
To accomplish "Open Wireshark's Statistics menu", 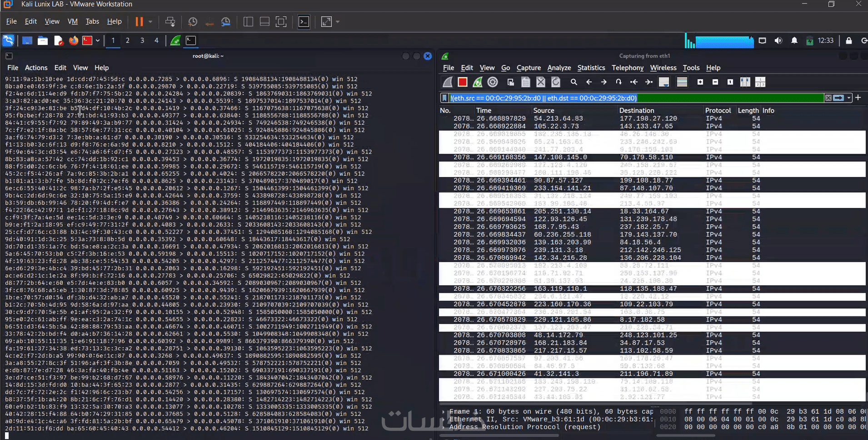I will [x=591, y=68].
